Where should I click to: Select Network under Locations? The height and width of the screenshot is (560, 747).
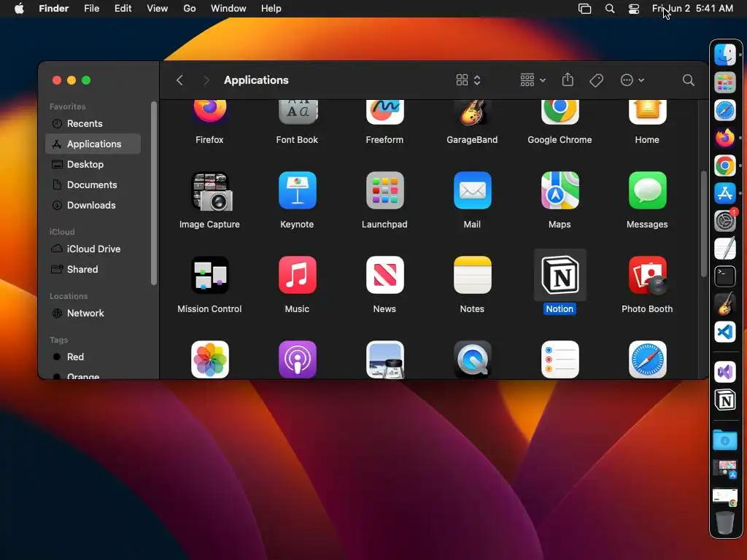93,314
